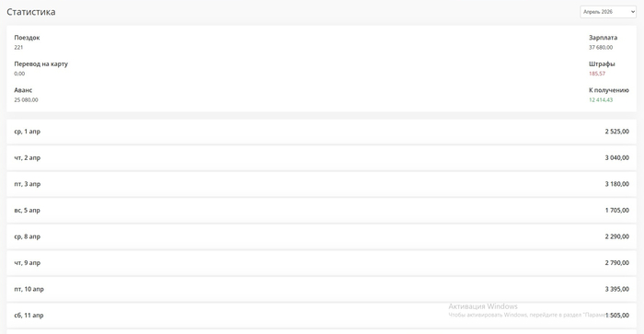This screenshot has height=334, width=644.
Task: Click the 3 180,00 amount
Action: click(617, 184)
